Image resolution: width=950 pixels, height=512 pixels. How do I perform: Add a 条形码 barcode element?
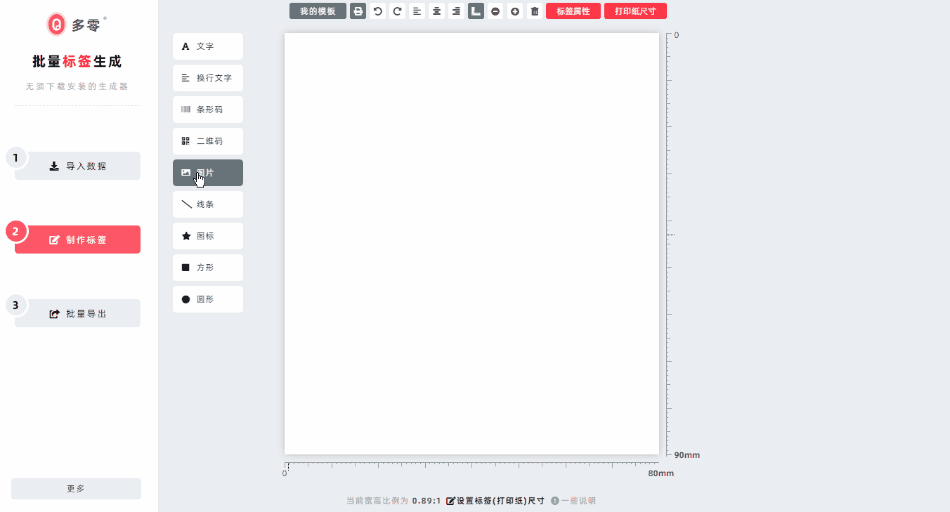(208, 109)
